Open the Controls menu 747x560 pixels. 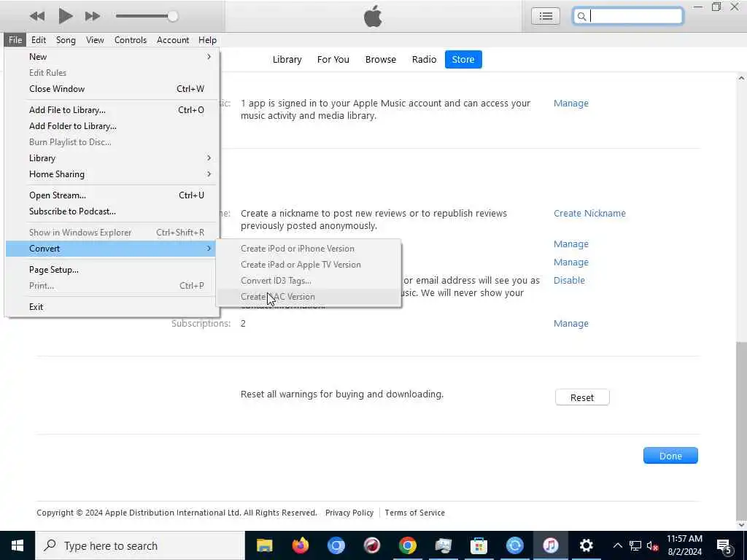coord(130,40)
